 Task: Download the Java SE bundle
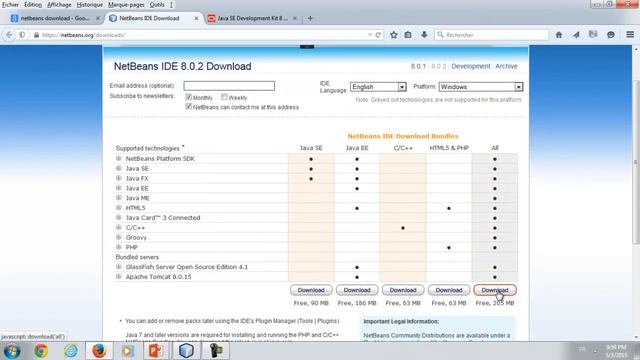pyautogui.click(x=311, y=290)
